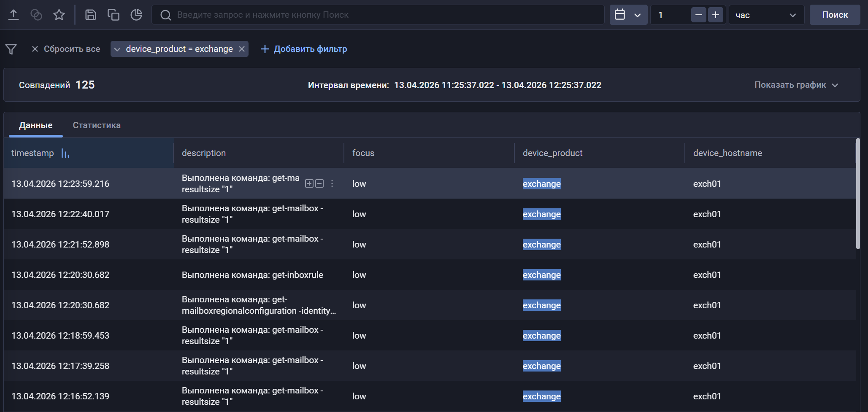Click the copy query icon in the toolbar
Screen dimensions: 868x412
113,14
